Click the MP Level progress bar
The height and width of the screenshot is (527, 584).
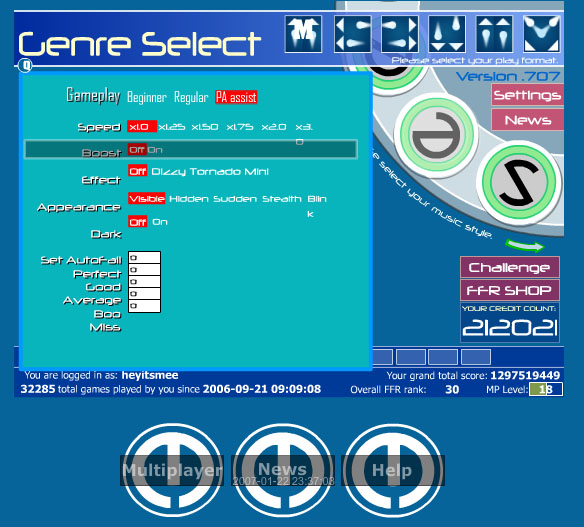pos(546,390)
